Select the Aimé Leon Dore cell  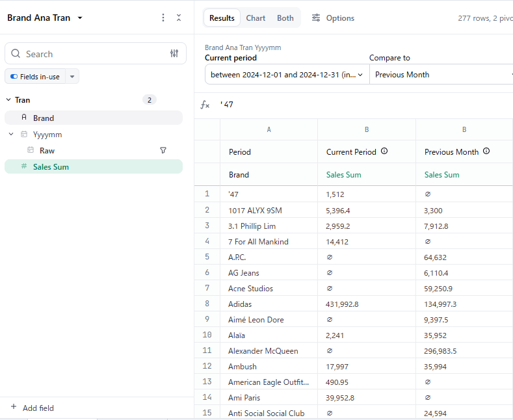click(x=269, y=320)
